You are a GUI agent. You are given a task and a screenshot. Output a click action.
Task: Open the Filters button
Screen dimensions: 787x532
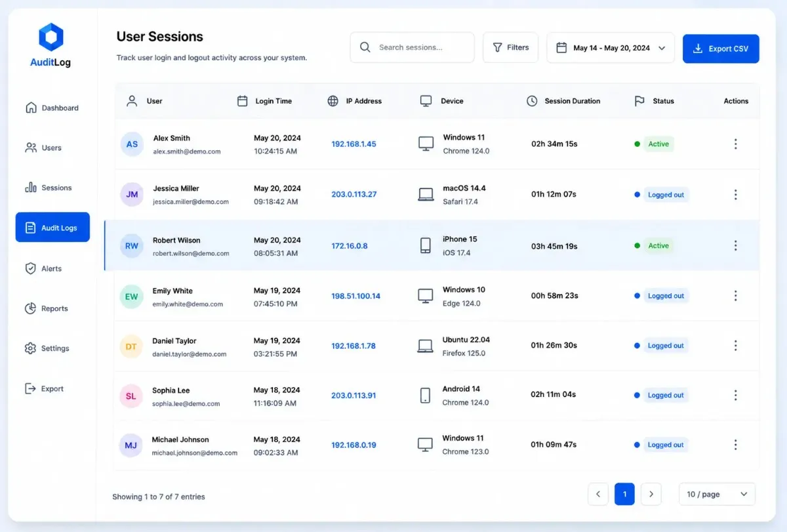pyautogui.click(x=510, y=47)
